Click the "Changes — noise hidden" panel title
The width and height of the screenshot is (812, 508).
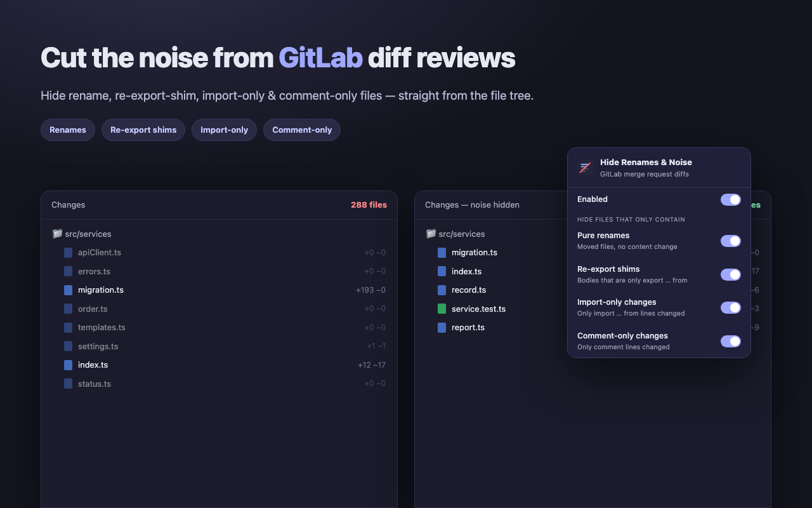[472, 205]
